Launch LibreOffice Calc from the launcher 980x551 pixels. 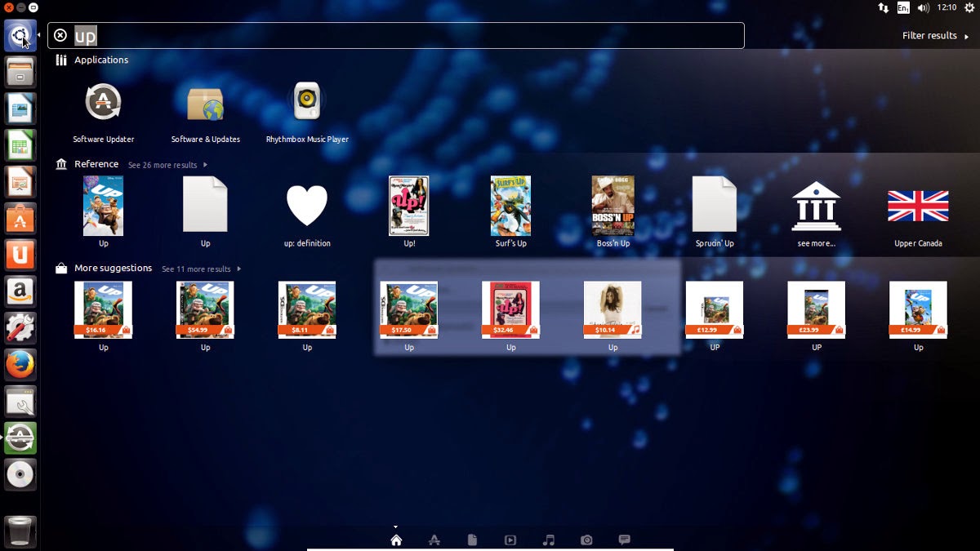[x=20, y=146]
